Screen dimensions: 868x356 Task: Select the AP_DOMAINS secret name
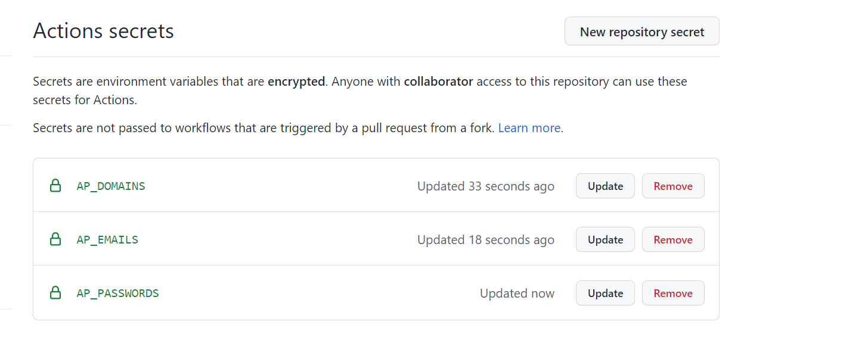click(x=111, y=186)
